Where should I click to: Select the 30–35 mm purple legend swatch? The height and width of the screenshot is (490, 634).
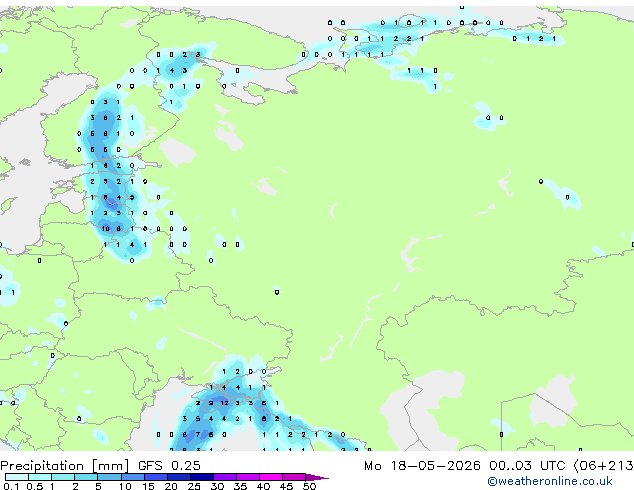pyautogui.click(x=225, y=477)
